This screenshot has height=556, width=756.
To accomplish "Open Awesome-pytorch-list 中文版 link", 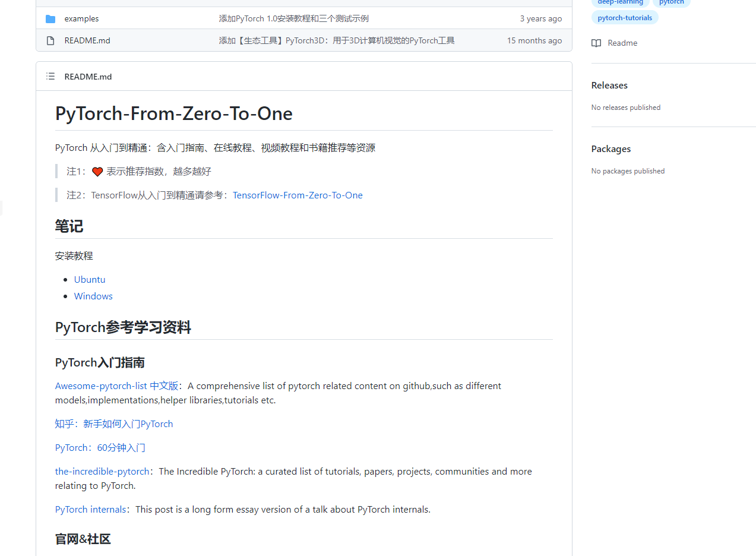I will 116,386.
